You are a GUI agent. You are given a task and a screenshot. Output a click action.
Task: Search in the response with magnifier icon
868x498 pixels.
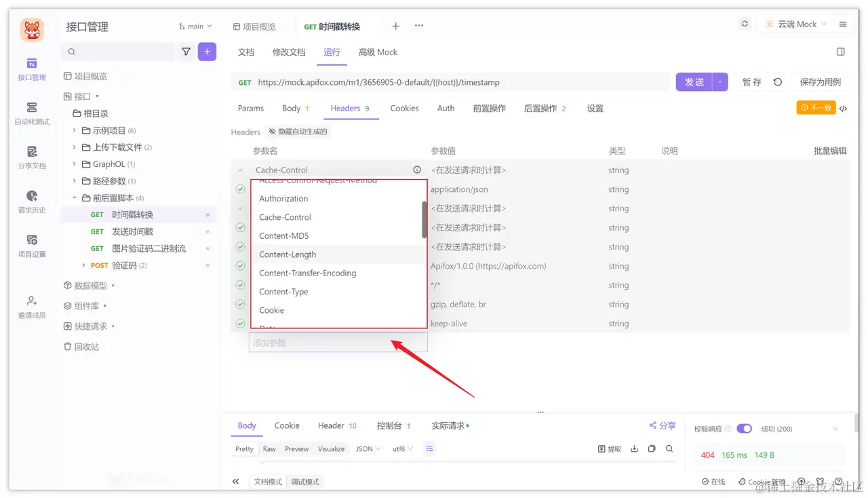669,448
